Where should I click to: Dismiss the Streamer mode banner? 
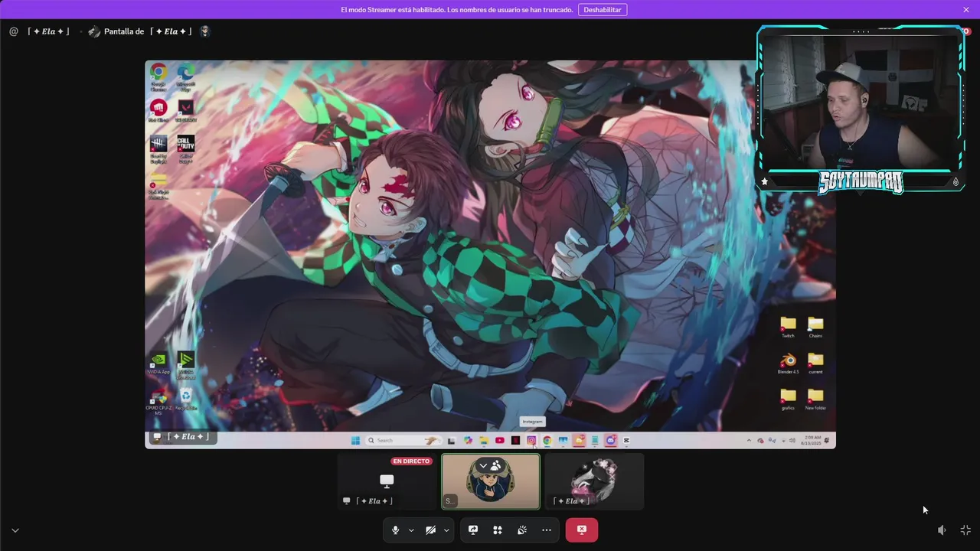[966, 10]
